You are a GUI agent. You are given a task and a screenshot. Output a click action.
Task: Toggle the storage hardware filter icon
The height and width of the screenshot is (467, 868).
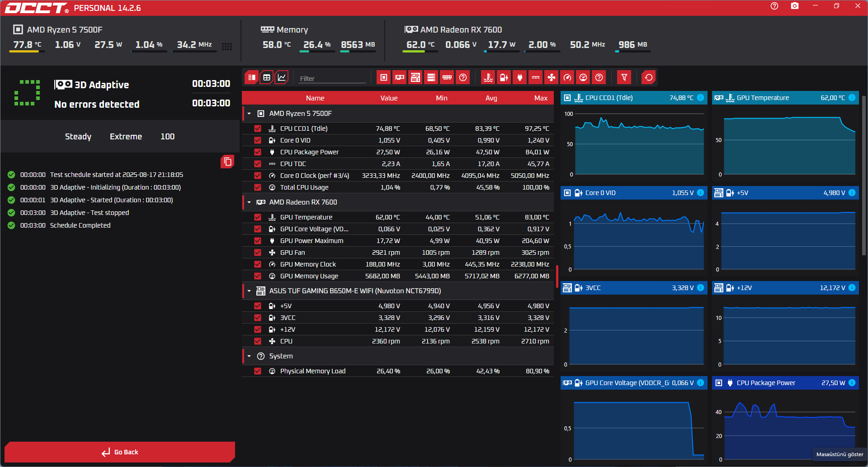431,77
